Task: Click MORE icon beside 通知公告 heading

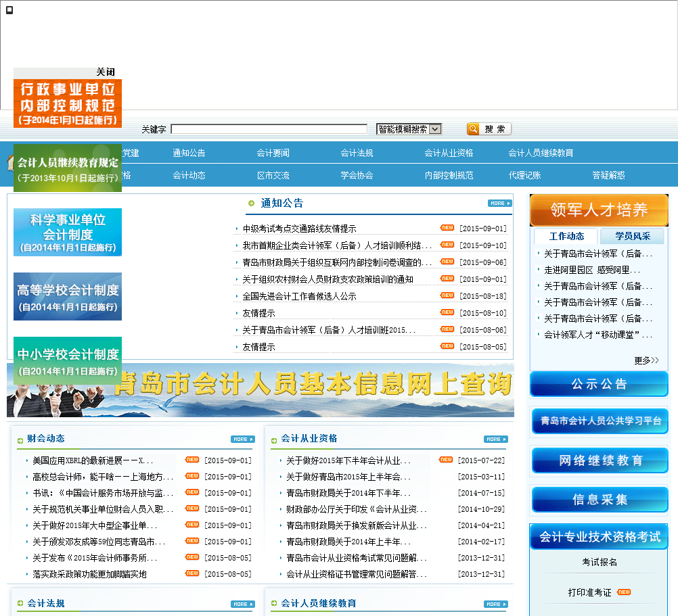Action: [500, 204]
